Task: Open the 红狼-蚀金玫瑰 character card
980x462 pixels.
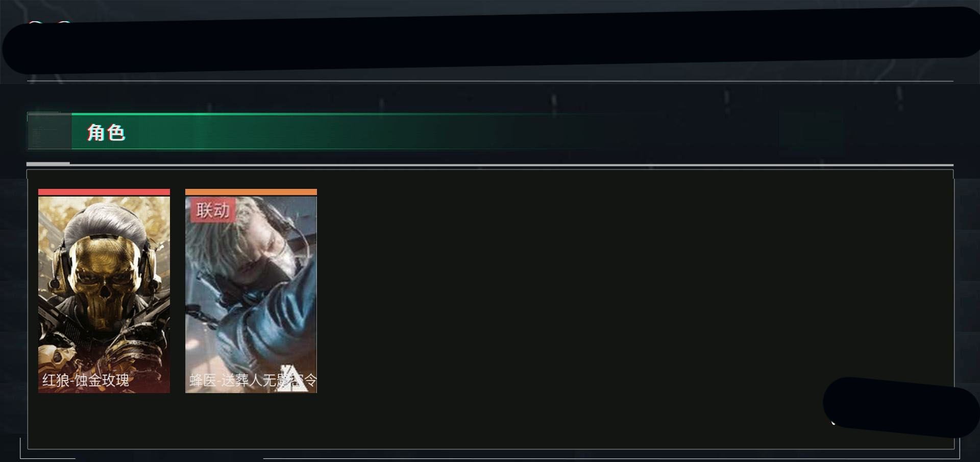Action: point(104,291)
